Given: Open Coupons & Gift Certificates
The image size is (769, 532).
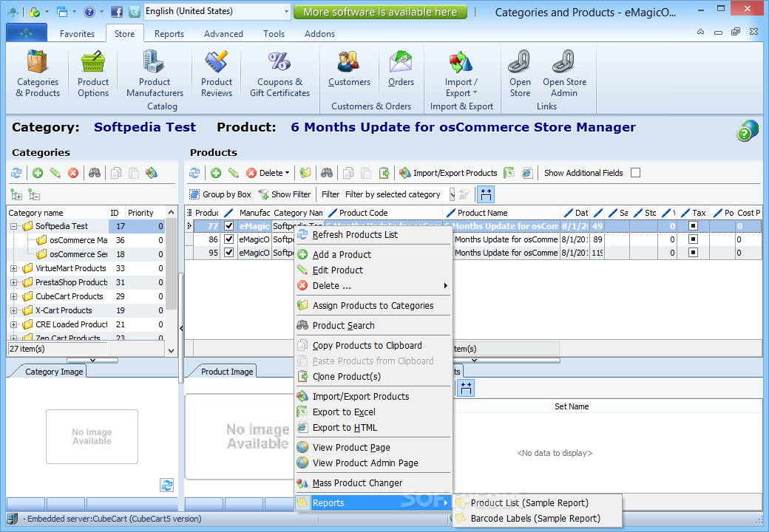Looking at the screenshot, I should 280,74.
